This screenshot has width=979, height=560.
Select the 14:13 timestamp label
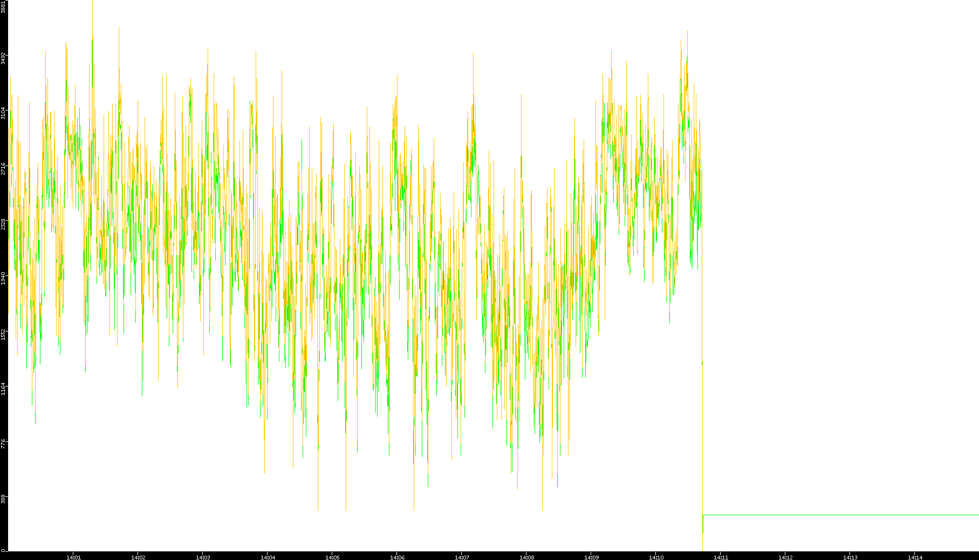coord(850,557)
